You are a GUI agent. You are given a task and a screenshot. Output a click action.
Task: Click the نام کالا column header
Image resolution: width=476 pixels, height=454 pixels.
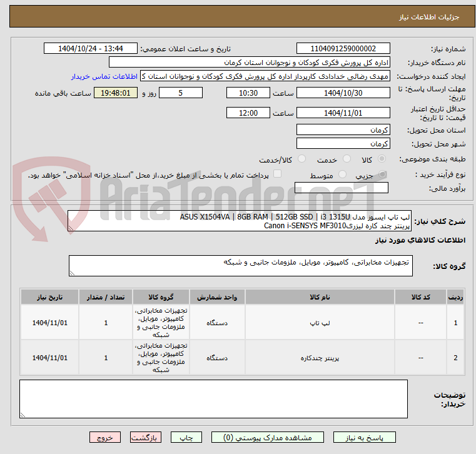click(320, 297)
